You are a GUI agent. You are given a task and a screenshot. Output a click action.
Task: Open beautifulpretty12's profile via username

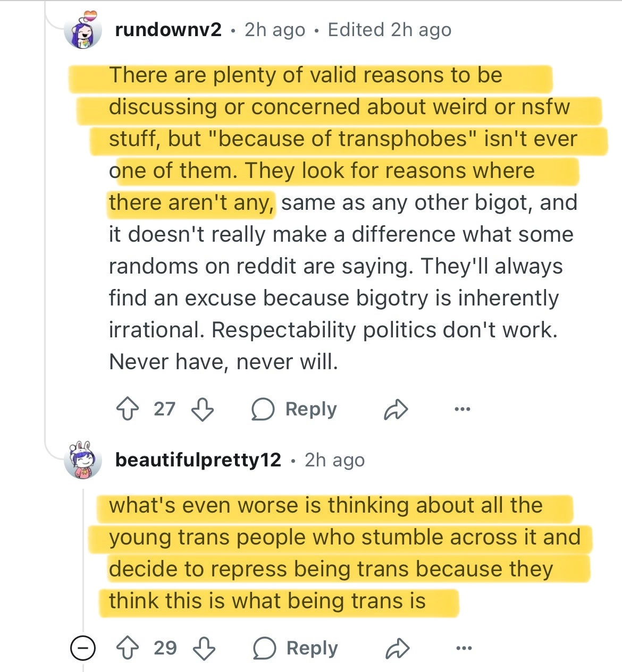click(198, 460)
